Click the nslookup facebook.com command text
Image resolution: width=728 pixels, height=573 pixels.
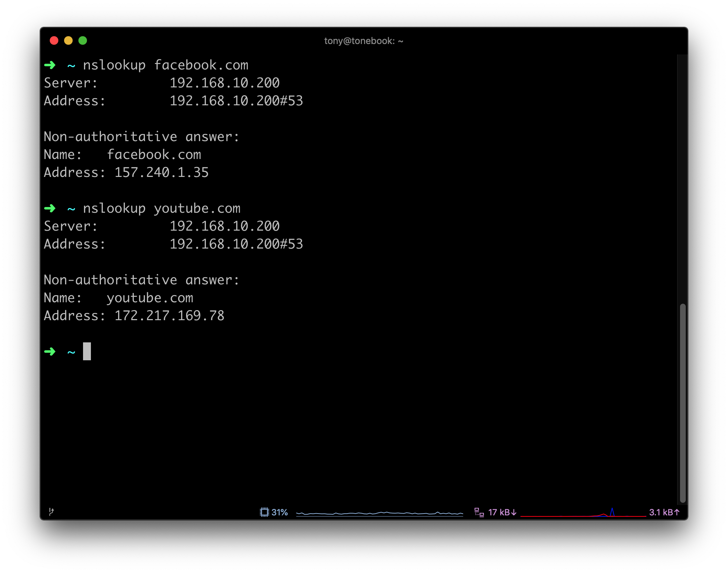166,65
